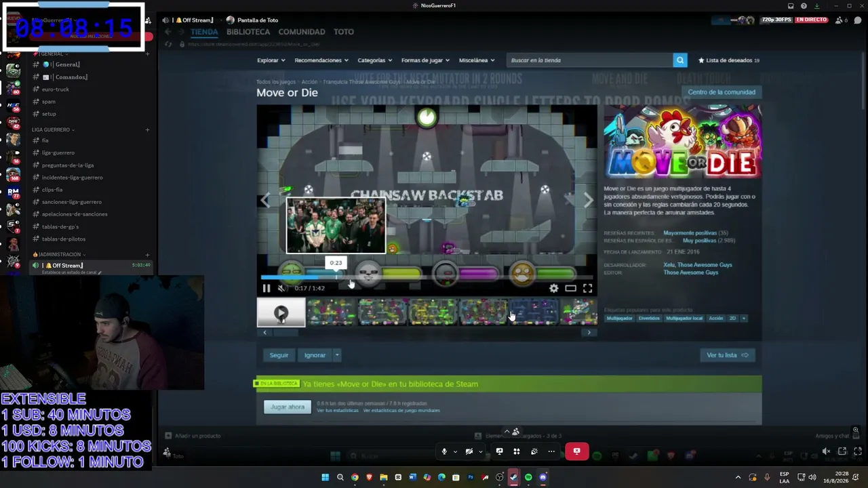Switch to the TIENDA tab
Image resolution: width=868 pixels, height=488 pixels.
pyautogui.click(x=204, y=32)
